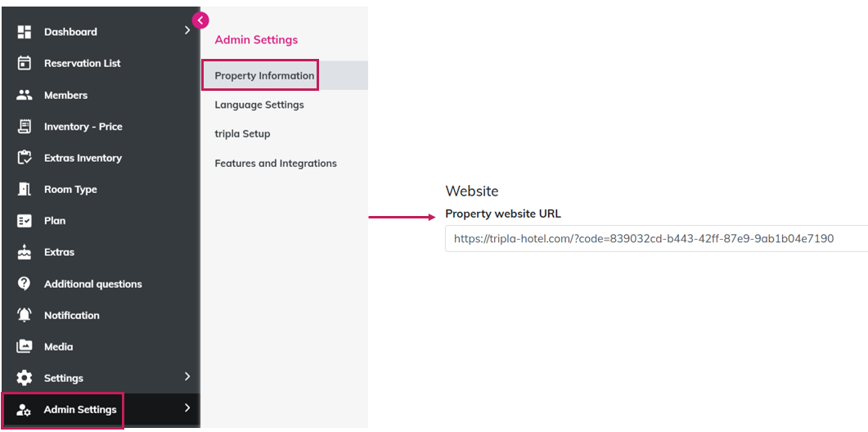Click the Reservation List calendar icon

[x=25, y=63]
